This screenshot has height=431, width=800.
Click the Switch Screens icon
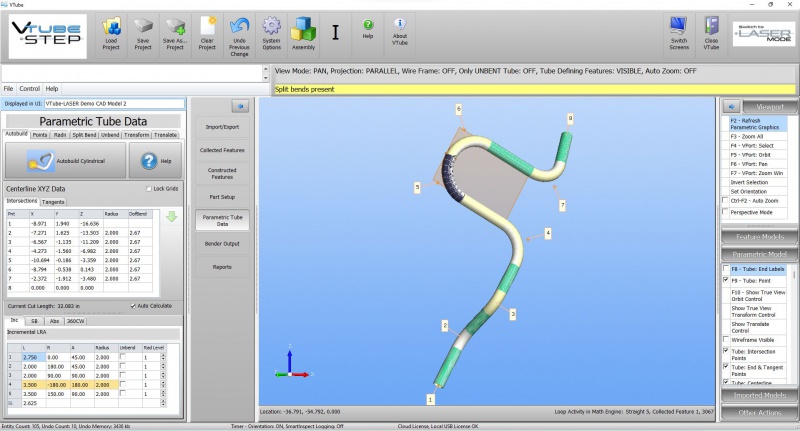point(679,26)
